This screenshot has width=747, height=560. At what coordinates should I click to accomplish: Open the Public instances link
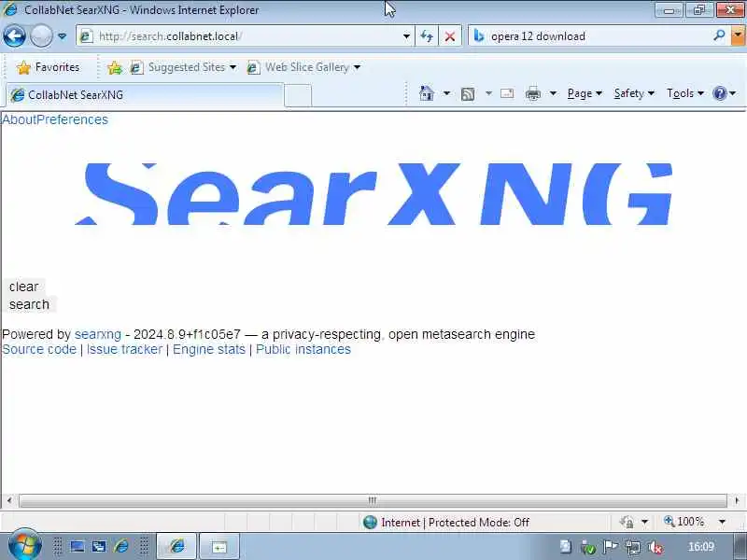(x=303, y=349)
